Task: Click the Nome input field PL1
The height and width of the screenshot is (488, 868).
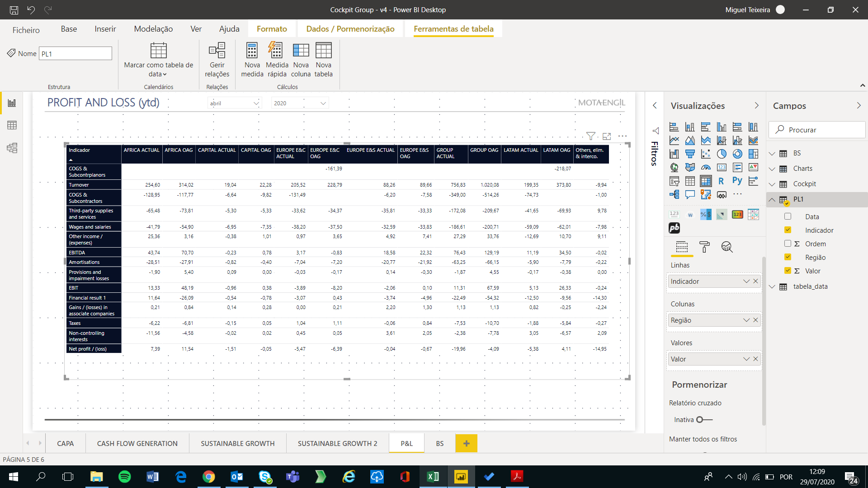Action: point(75,53)
